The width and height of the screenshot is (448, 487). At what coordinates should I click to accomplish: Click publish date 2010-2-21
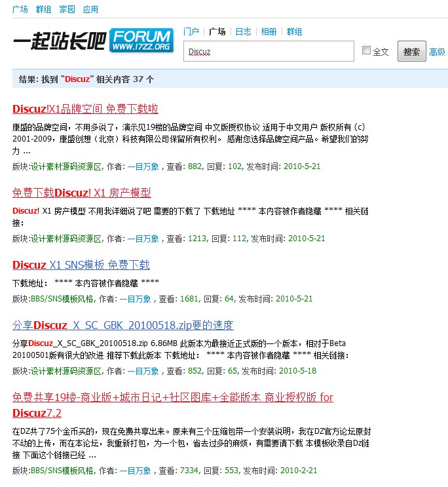pos(299,471)
